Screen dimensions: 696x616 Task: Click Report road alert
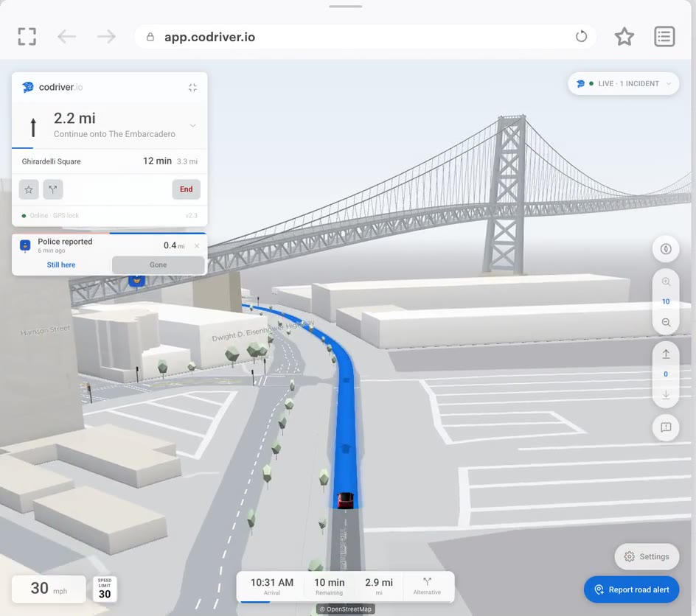click(631, 589)
